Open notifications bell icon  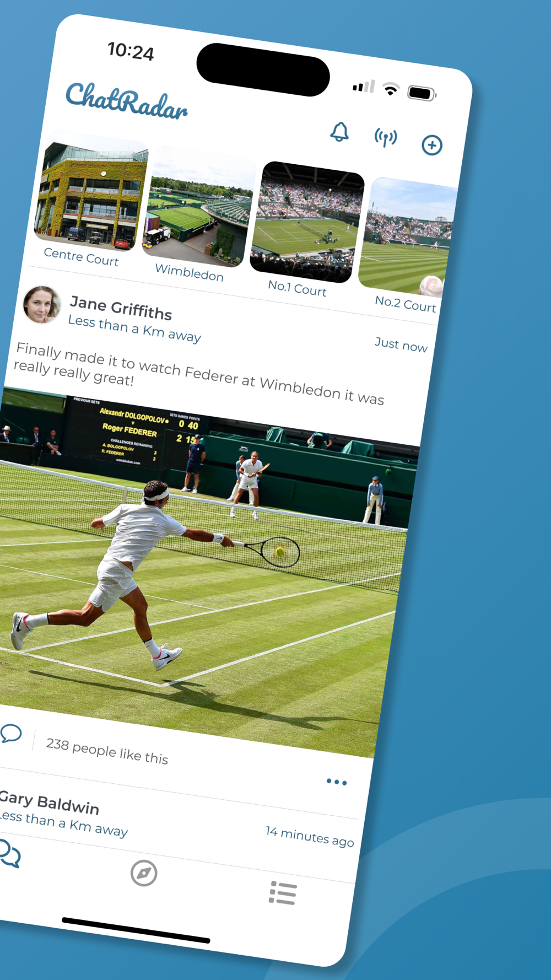[x=339, y=132]
